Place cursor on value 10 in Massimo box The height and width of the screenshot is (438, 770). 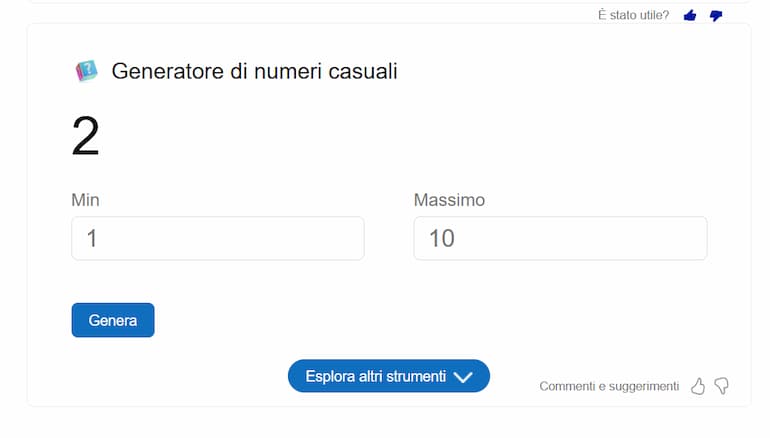[442, 239]
